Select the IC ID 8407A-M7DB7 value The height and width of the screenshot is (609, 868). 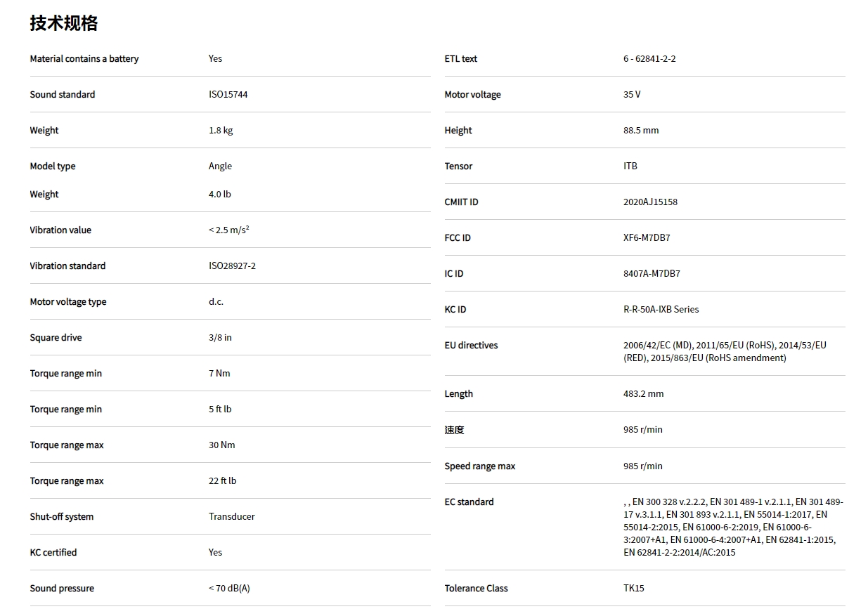coord(652,274)
